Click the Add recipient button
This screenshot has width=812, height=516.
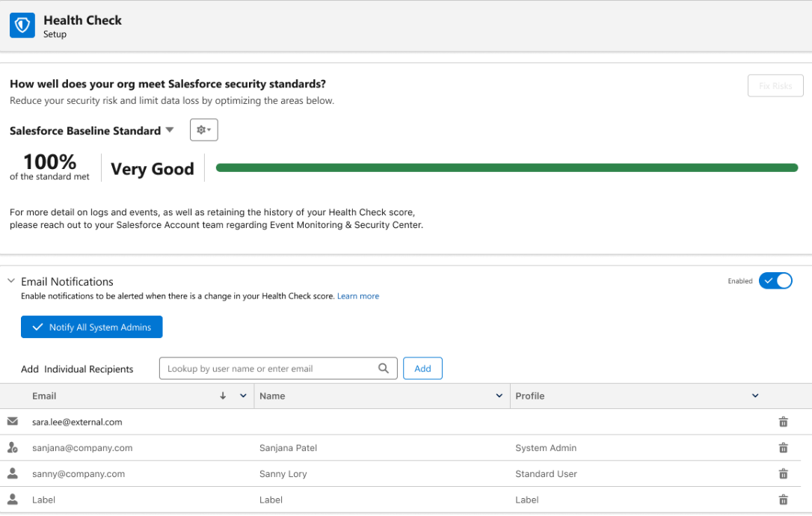tap(422, 369)
